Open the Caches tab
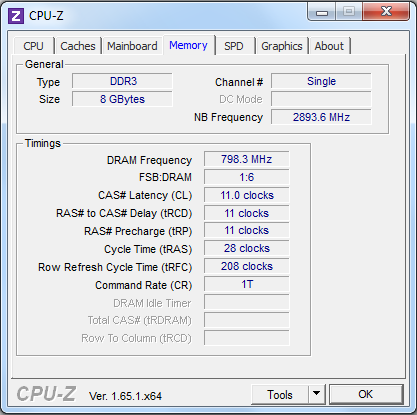Viewport: 417px width, 415px height. [x=78, y=46]
